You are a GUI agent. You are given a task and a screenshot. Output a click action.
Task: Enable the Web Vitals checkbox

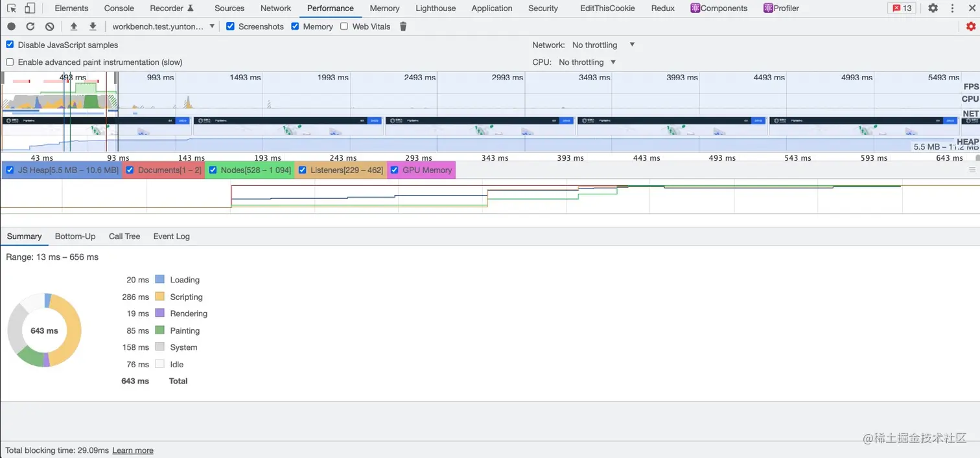tap(344, 27)
